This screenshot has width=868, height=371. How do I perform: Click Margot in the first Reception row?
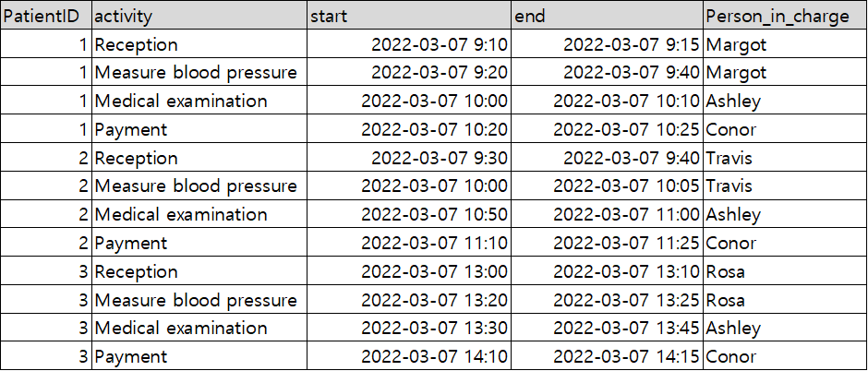click(x=735, y=44)
